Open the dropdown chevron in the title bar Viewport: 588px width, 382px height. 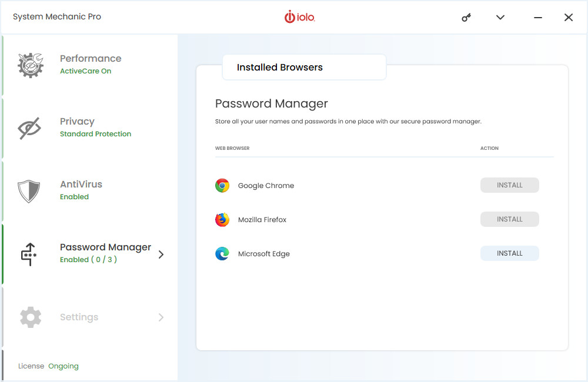point(500,17)
